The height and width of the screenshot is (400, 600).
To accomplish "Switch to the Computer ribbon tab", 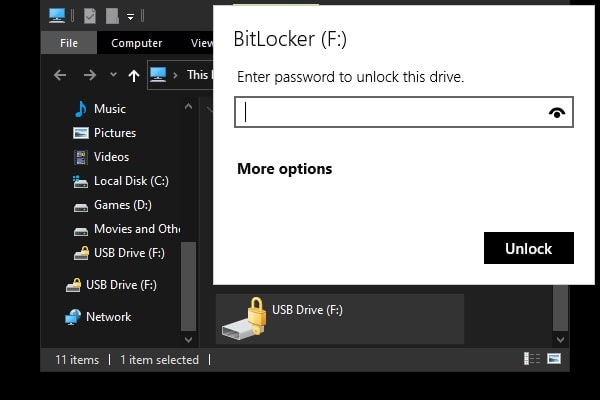I will coord(137,43).
